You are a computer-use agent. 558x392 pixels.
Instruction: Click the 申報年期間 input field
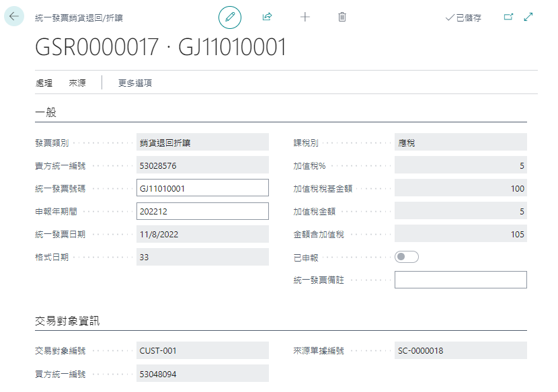[202, 211]
